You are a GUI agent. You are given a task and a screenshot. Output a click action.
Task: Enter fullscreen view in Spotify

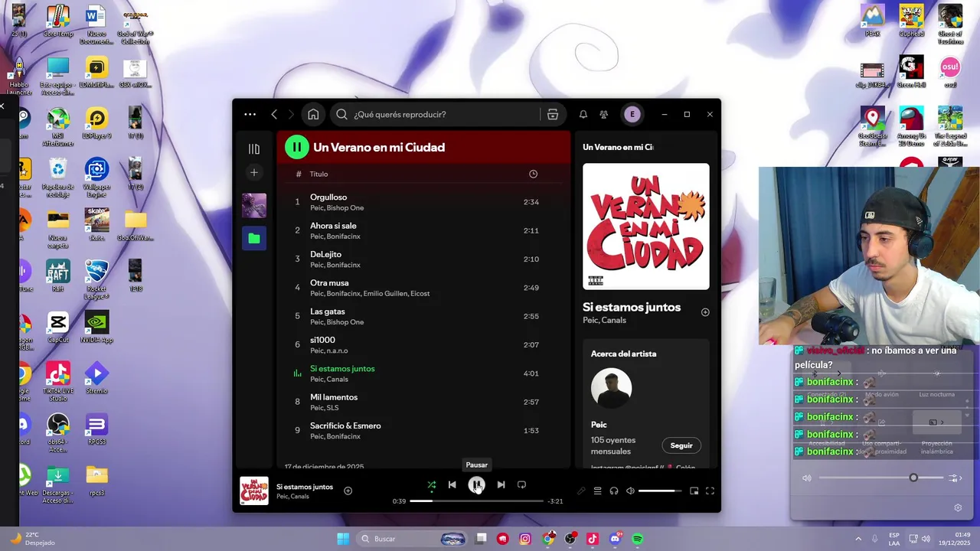(710, 491)
